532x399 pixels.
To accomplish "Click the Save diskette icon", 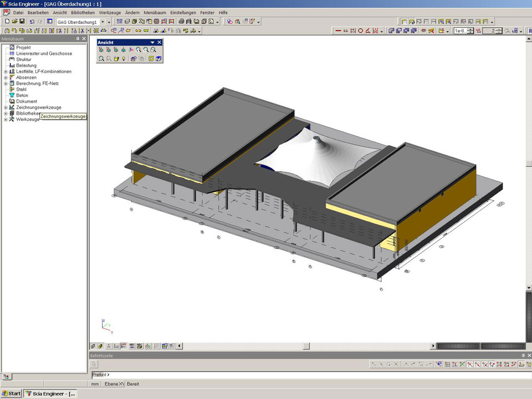I will coord(22,22).
